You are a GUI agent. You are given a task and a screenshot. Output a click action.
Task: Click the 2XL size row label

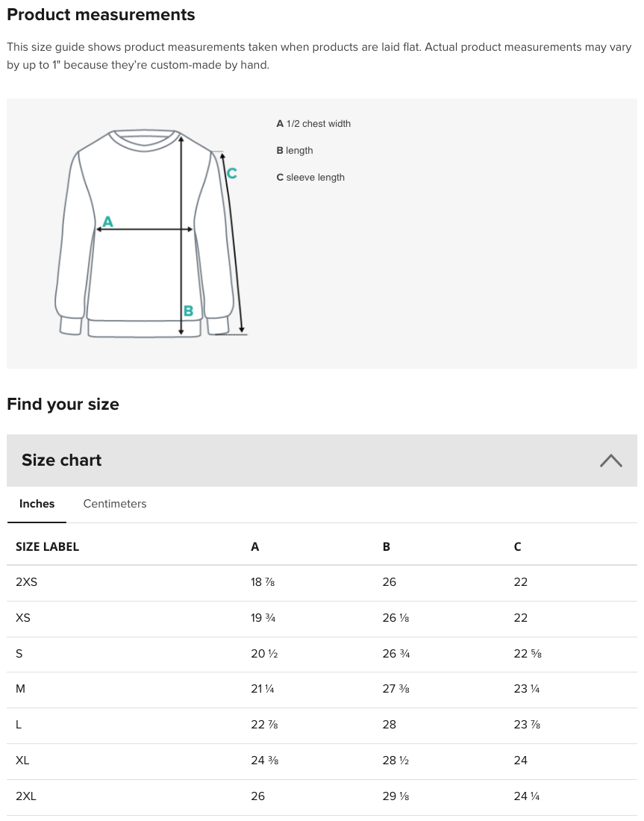pos(25,796)
